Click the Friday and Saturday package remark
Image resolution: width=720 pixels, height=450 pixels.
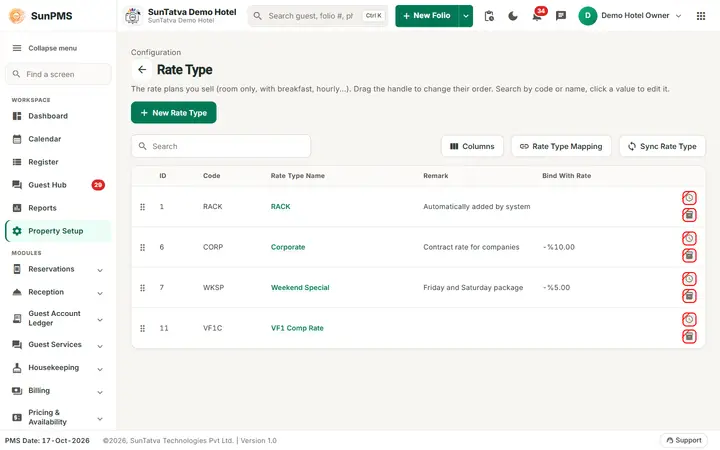point(473,287)
